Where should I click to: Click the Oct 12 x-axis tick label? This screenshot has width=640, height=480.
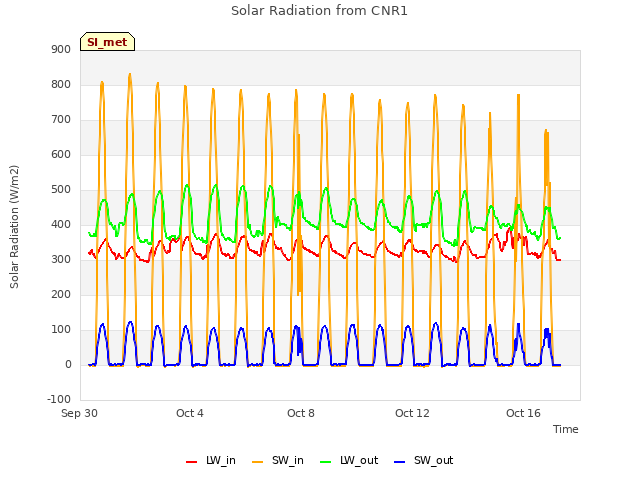[412, 413]
